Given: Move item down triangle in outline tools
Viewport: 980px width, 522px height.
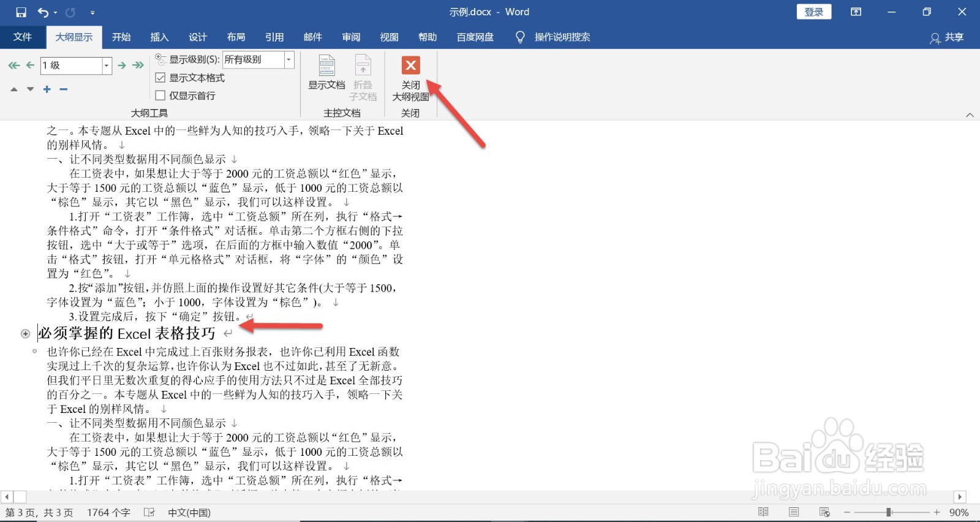Looking at the screenshot, I should [30, 89].
